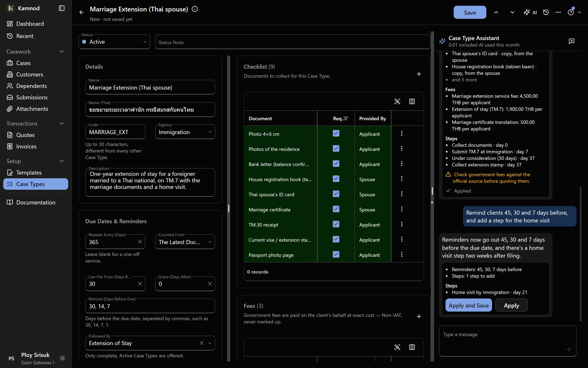The height and width of the screenshot is (368, 588).
Task: Go to previous record with up chevron
Action: (496, 12)
